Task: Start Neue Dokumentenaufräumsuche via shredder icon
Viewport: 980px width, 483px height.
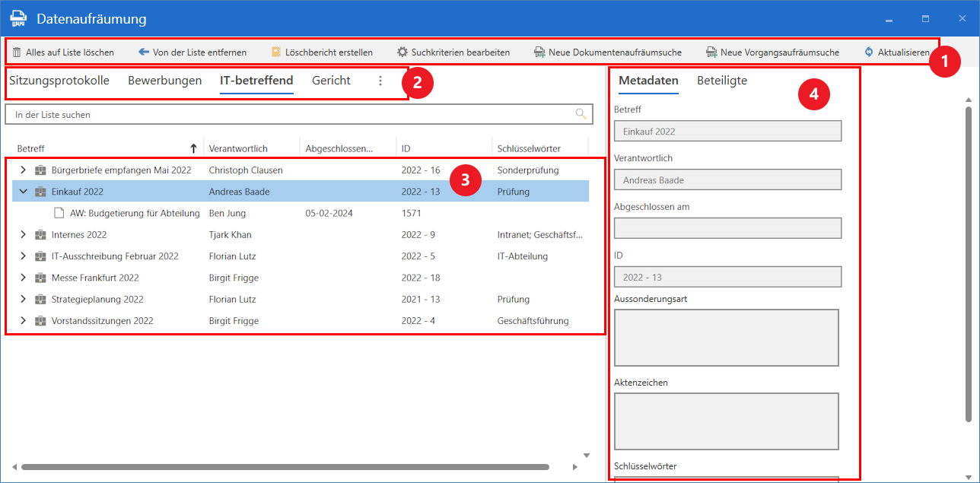Action: pos(539,52)
